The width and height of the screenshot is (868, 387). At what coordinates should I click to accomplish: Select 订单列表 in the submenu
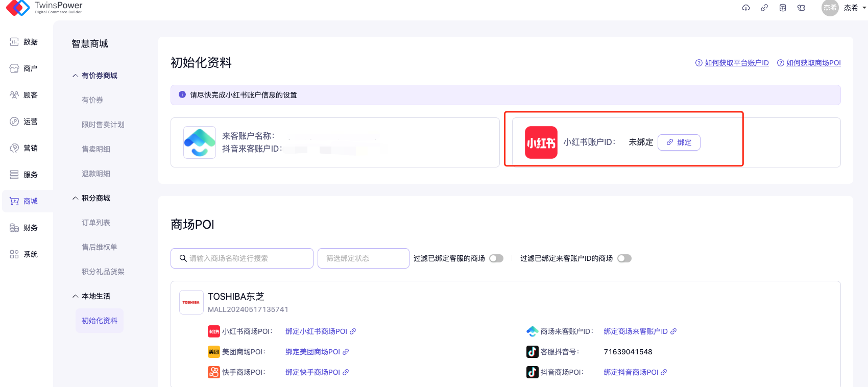click(96, 223)
